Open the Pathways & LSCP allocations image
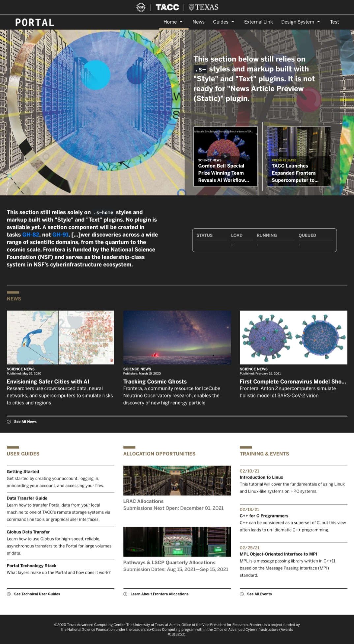Viewport: 354px width, 644px height. (177, 542)
